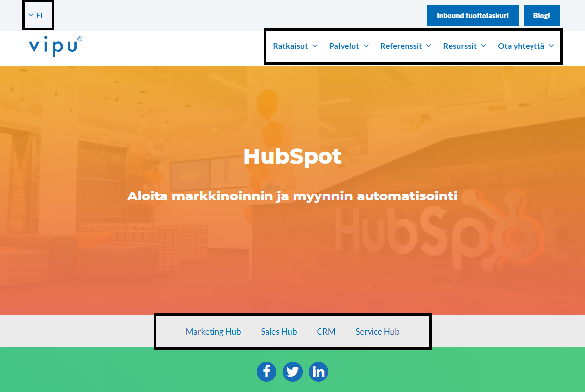Go to Marketing Hub section

pos(213,331)
